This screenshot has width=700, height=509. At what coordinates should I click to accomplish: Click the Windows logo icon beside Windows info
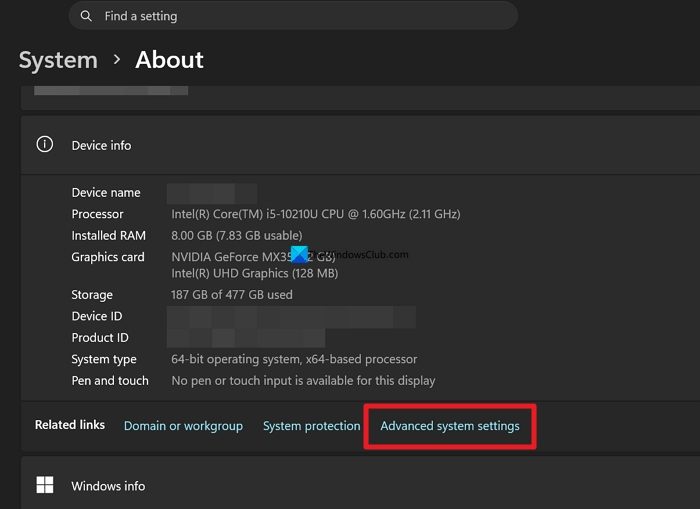click(x=45, y=485)
